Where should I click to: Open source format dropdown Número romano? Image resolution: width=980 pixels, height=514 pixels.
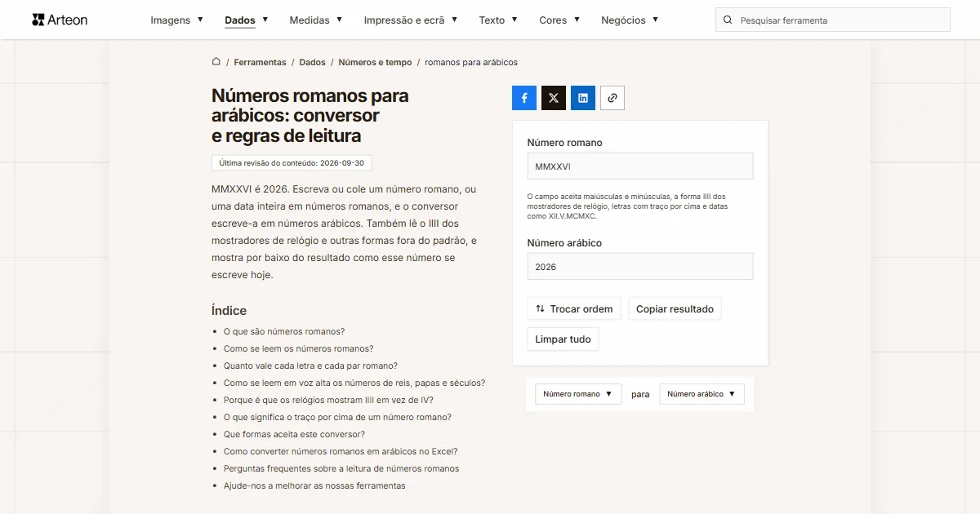click(578, 394)
